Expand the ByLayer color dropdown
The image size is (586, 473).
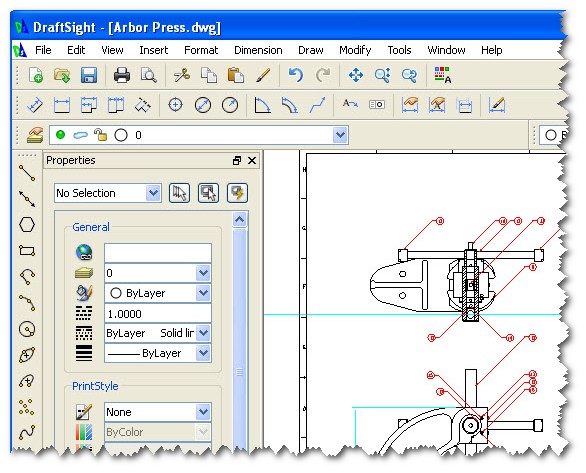click(203, 293)
